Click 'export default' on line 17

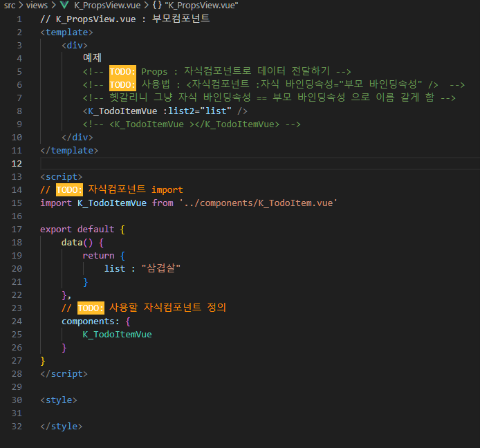(77, 230)
